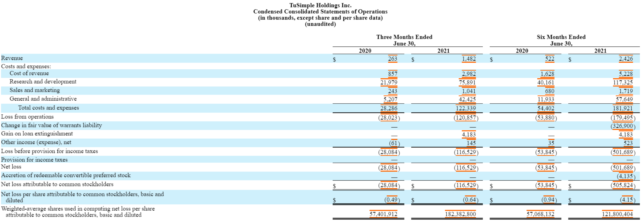644x223 pixels.
Task: Click the research and development value "75,891"
Action: (x=467, y=82)
